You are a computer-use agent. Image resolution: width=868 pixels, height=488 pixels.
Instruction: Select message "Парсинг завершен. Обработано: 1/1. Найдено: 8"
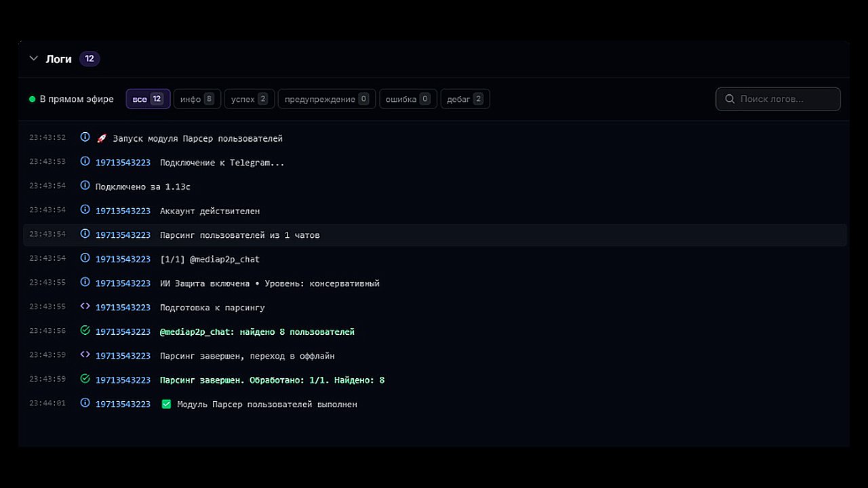[x=273, y=380]
